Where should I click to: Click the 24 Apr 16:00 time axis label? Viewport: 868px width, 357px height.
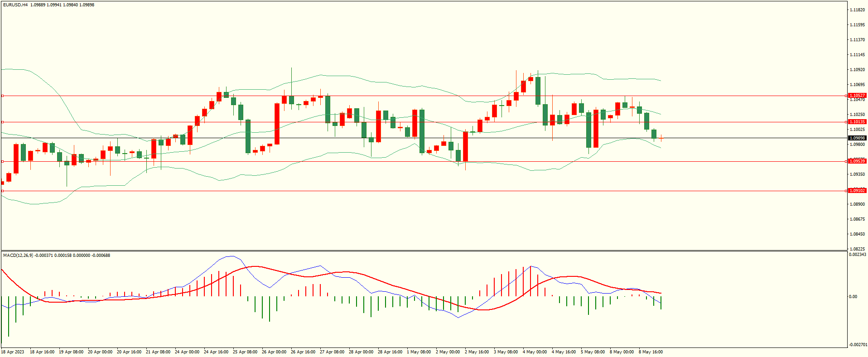pos(216,352)
